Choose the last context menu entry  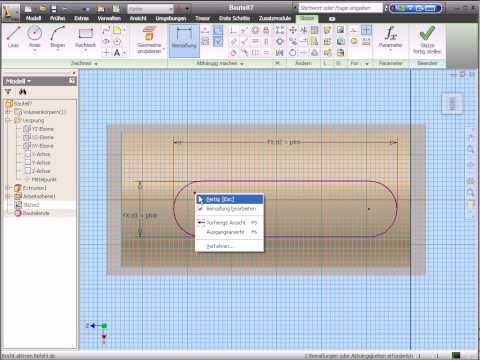pos(229,246)
